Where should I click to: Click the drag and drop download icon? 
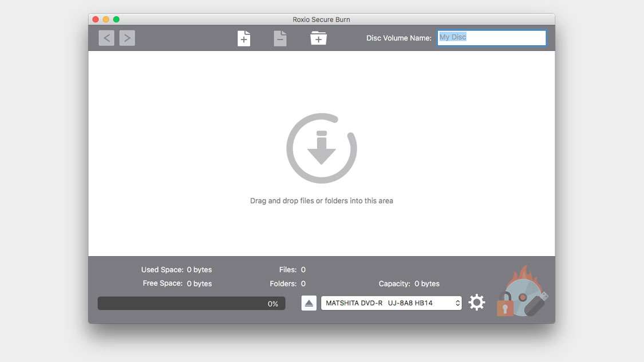tap(322, 148)
